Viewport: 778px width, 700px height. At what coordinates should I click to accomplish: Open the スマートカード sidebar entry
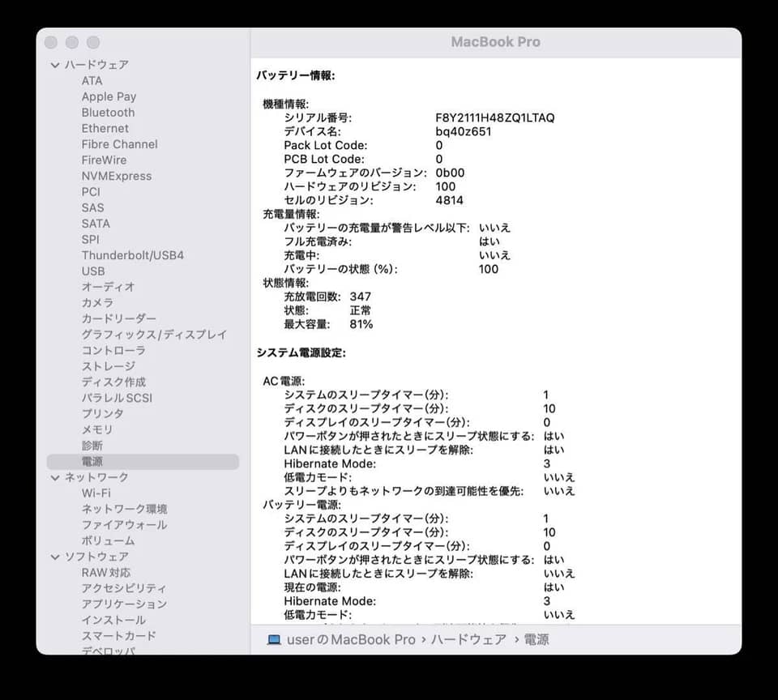[x=118, y=636]
